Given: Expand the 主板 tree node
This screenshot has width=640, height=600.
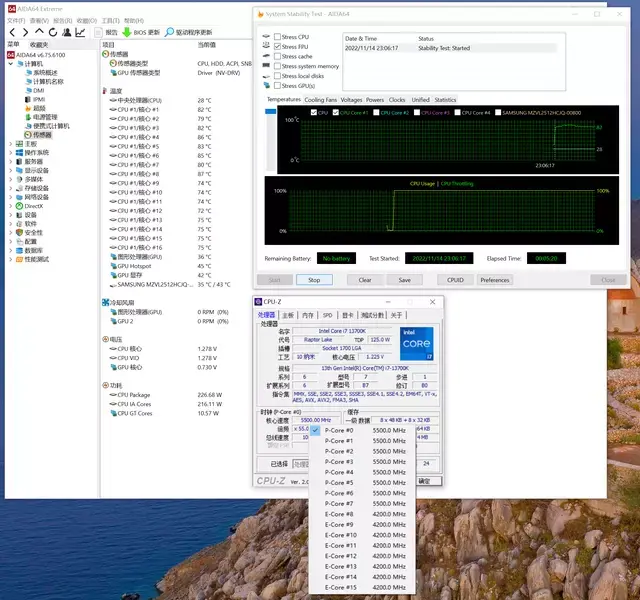Looking at the screenshot, I should click(x=11, y=144).
